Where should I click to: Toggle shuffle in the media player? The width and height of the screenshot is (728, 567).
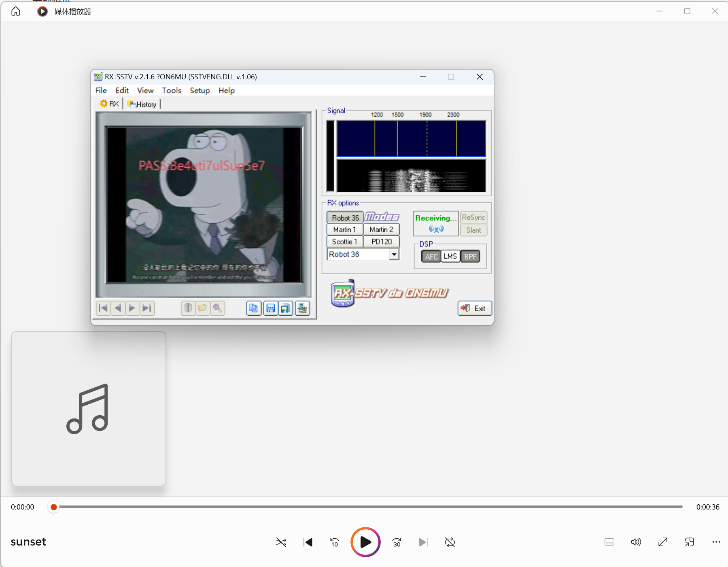tap(281, 542)
